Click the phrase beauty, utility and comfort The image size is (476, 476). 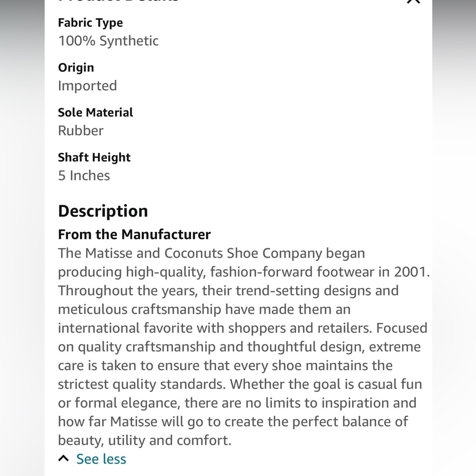[x=145, y=440]
